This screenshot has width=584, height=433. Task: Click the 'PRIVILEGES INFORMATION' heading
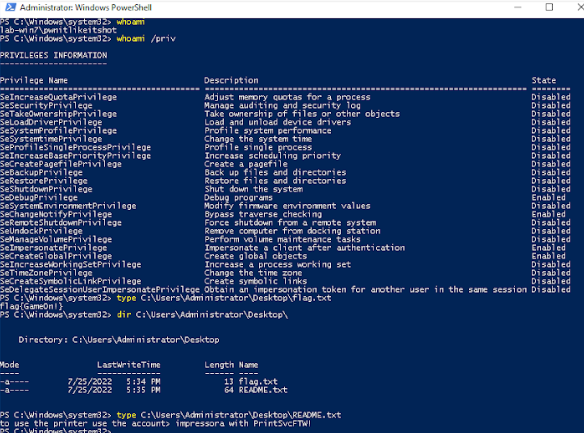[x=54, y=55]
